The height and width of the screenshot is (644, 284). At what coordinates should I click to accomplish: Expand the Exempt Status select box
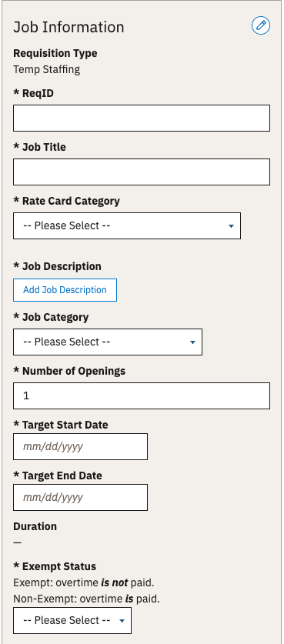[x=72, y=621]
